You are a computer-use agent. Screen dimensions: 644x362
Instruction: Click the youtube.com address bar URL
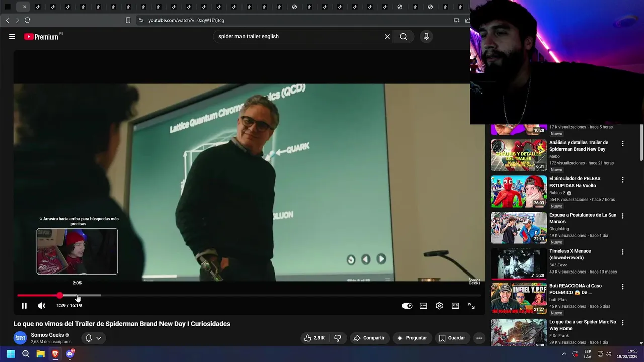[186, 20]
